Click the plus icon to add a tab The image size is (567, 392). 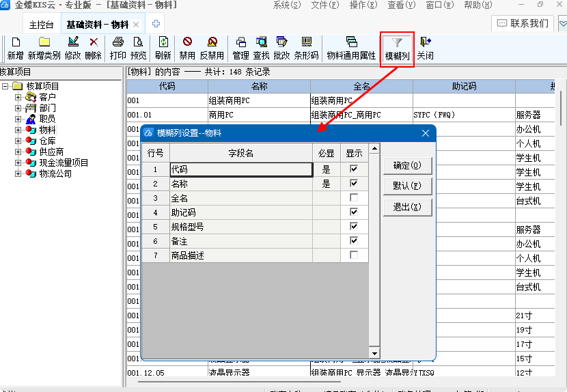[156, 24]
